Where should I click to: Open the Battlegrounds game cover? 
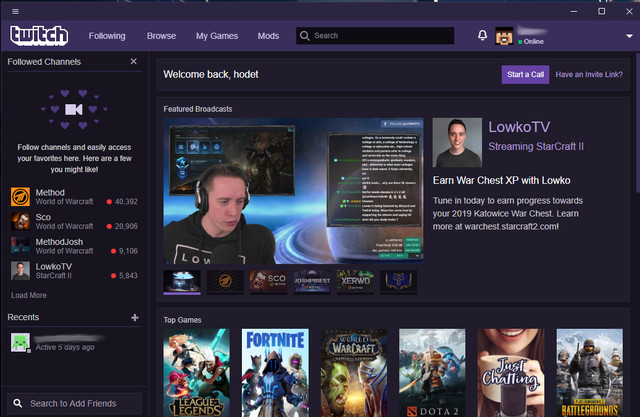[590, 373]
